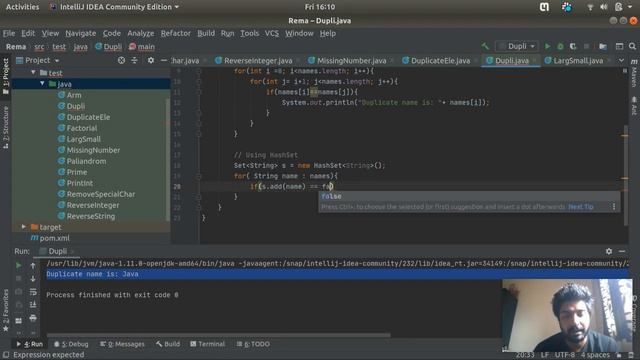Open TODO tool window button
The height and width of the screenshot is (360, 640).
click(253, 344)
